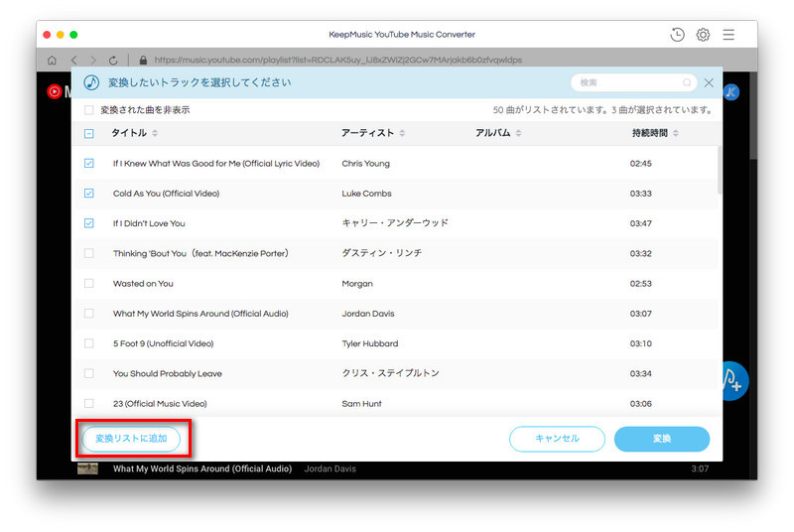Sort by duration using its sort arrows
This screenshot has height=532, width=794.
click(x=676, y=133)
